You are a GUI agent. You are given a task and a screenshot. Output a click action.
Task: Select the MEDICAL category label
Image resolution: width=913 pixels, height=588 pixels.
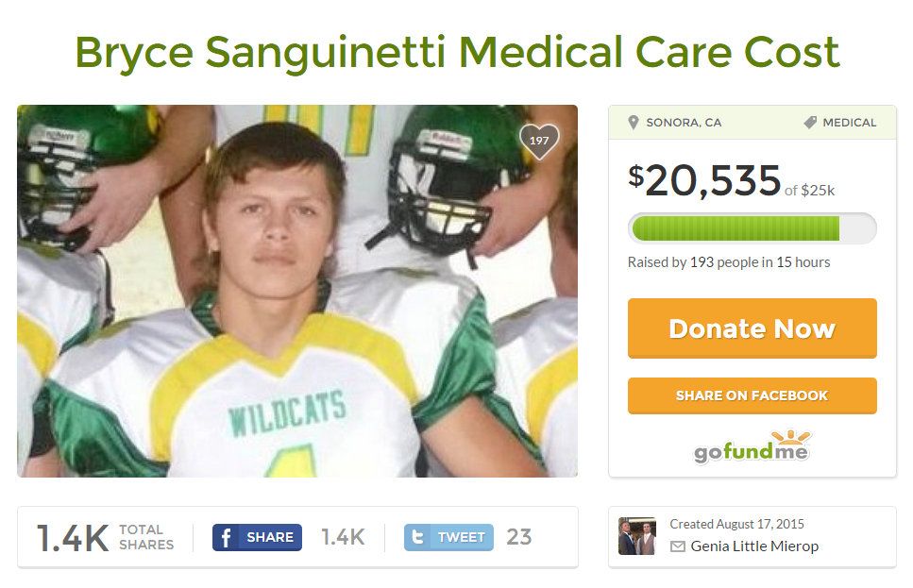tap(849, 123)
